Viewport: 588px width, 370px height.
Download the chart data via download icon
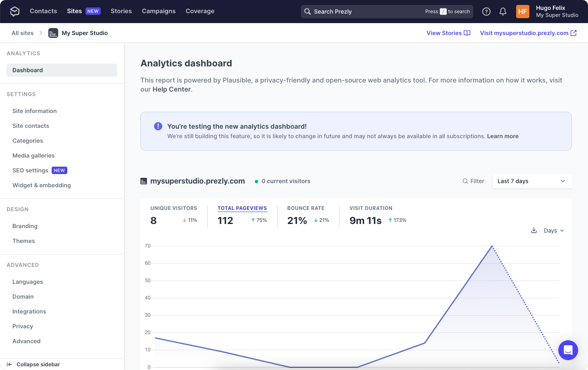[534, 230]
